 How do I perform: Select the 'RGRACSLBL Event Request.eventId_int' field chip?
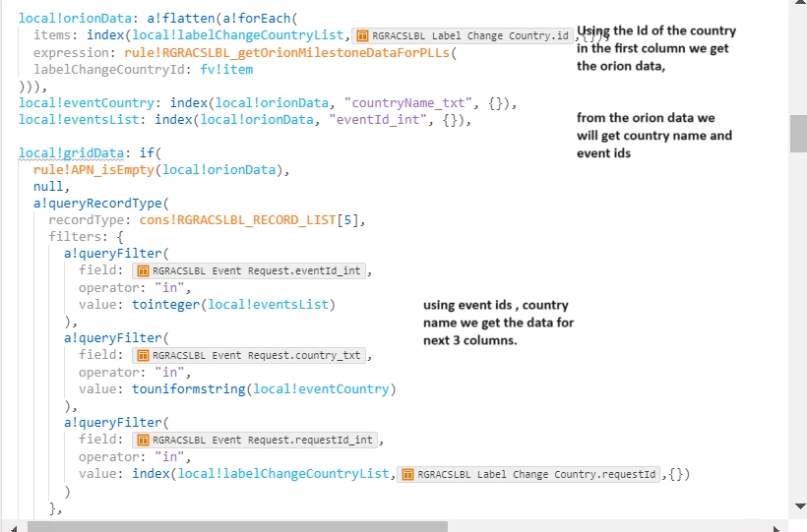click(249, 270)
